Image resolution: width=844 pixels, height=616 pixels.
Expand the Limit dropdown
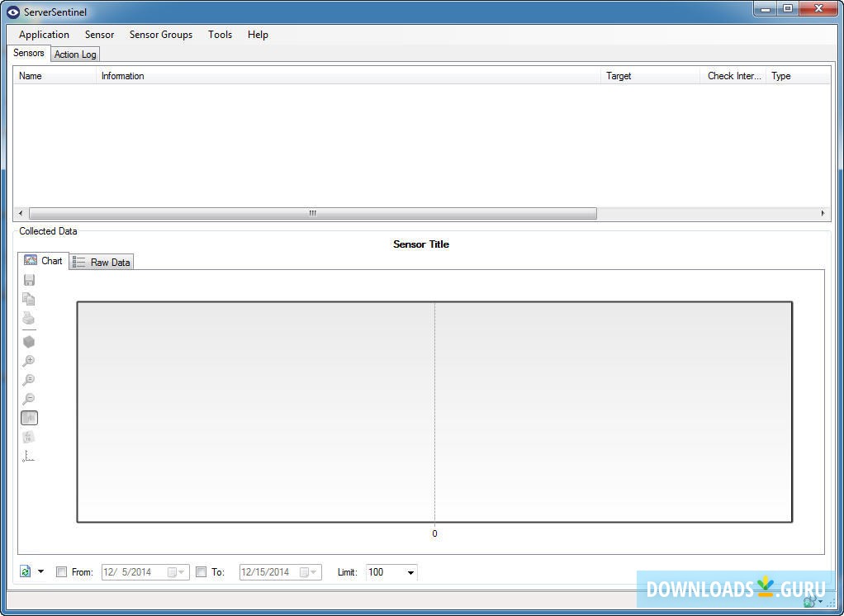pyautogui.click(x=410, y=572)
